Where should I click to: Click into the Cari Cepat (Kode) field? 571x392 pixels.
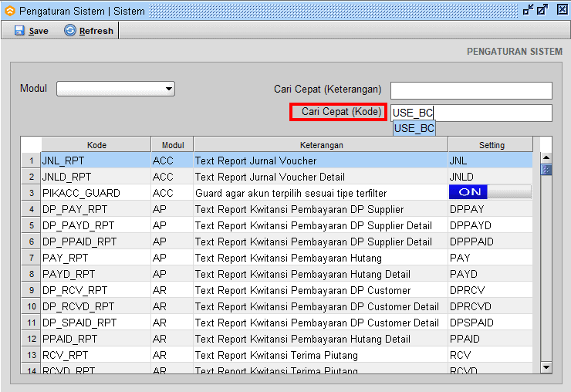coord(471,113)
